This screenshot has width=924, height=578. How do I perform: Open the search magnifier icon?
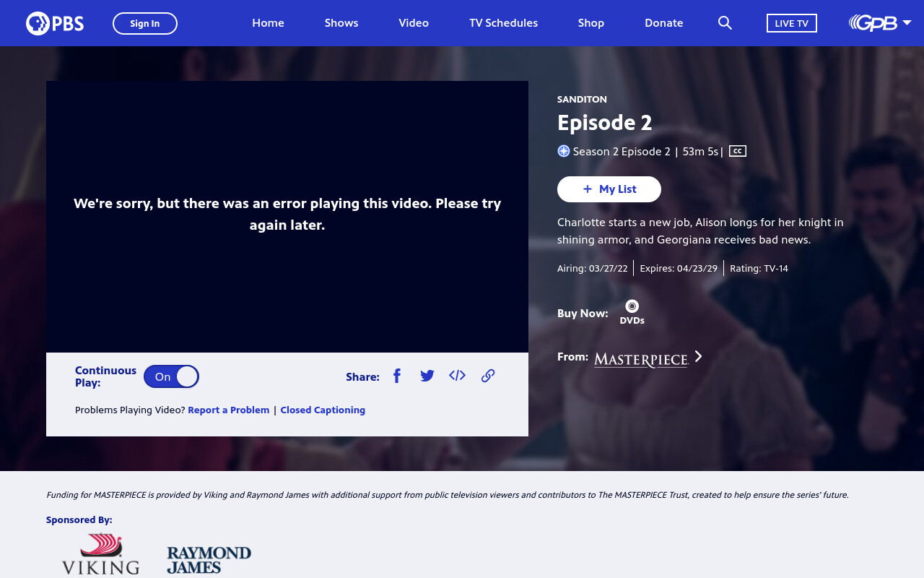click(x=725, y=23)
